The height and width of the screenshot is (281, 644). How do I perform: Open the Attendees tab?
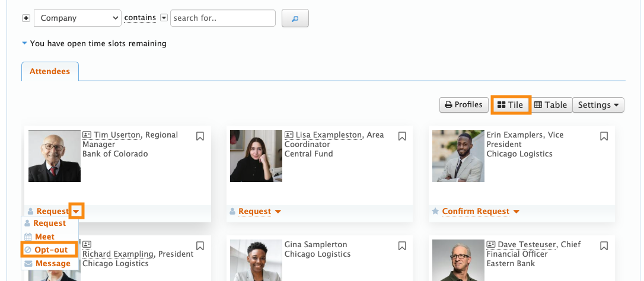(50, 72)
